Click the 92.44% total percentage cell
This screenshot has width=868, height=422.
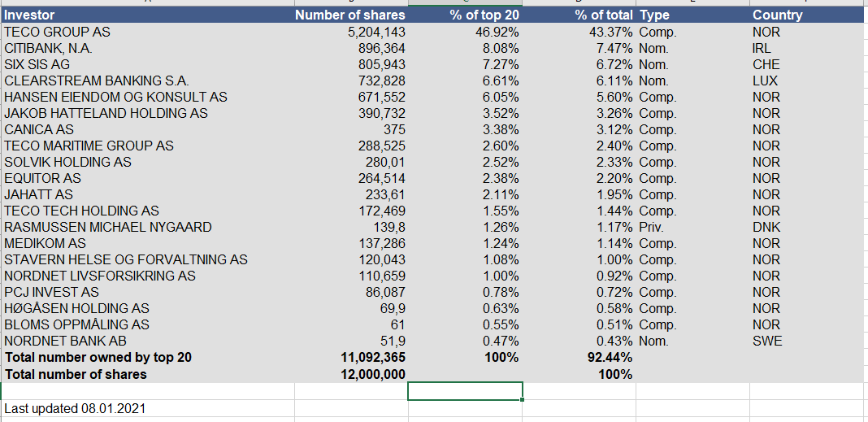click(x=610, y=357)
